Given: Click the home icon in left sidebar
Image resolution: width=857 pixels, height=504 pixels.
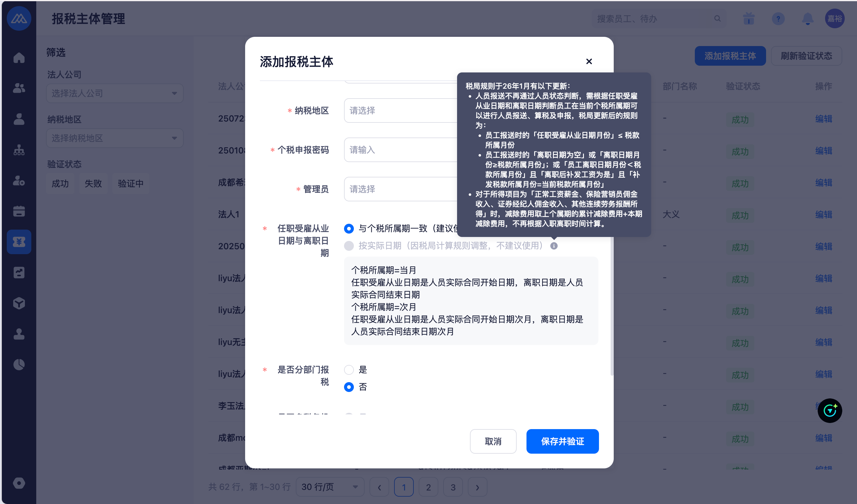Looking at the screenshot, I should point(19,57).
